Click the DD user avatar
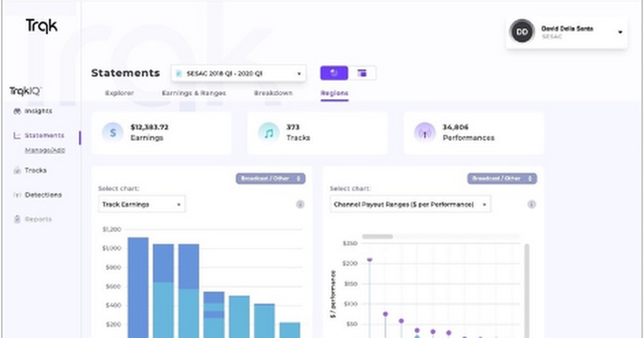The height and width of the screenshot is (338, 644). [522, 32]
